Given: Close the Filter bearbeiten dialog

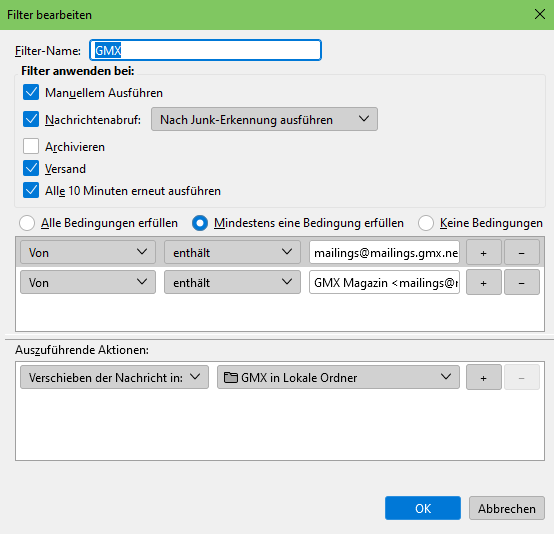Looking at the screenshot, I should tap(540, 14).
